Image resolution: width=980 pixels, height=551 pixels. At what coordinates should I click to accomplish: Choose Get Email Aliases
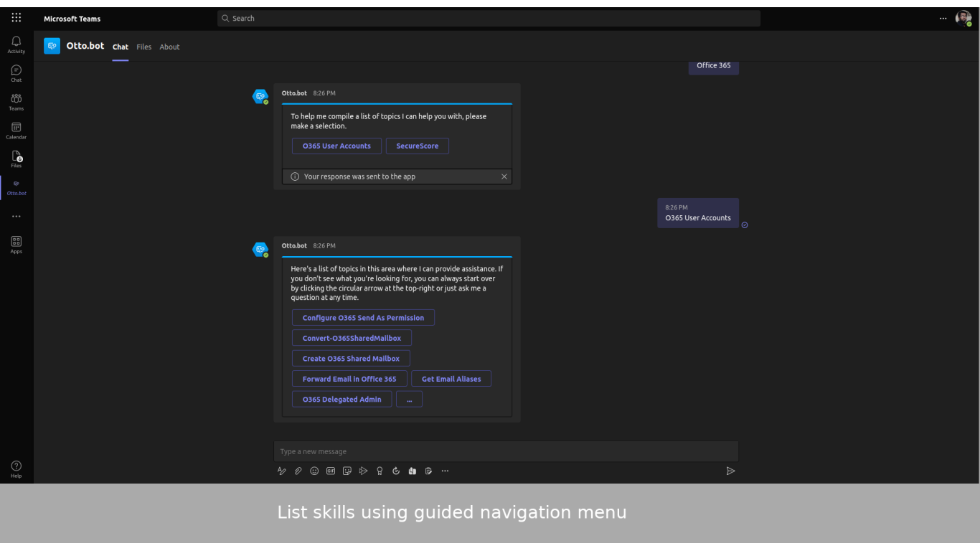pyautogui.click(x=451, y=379)
